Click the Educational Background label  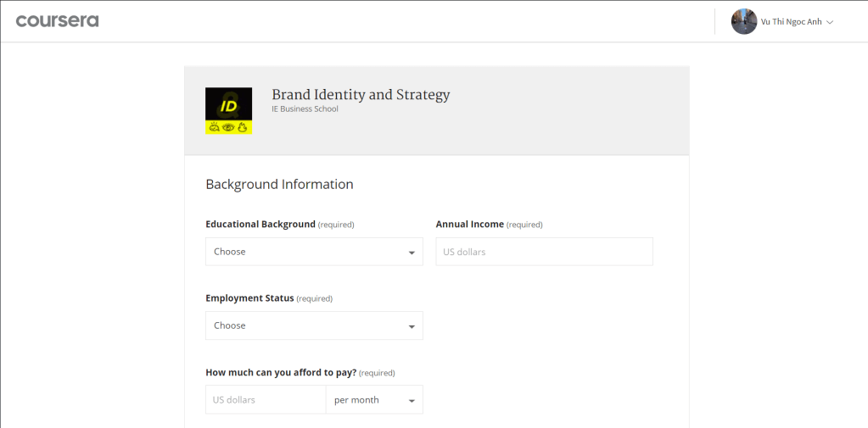(x=260, y=225)
